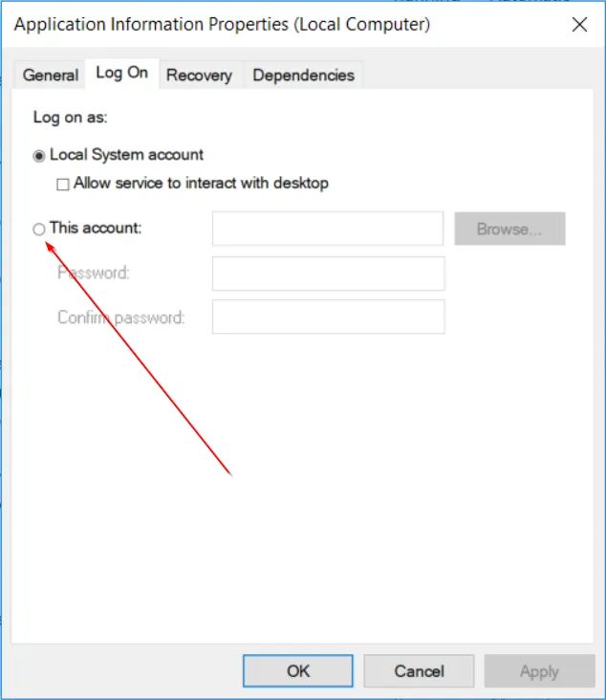The image size is (606, 700).
Task: Enable Allow service to interact with desktop
Action: pos(63,184)
